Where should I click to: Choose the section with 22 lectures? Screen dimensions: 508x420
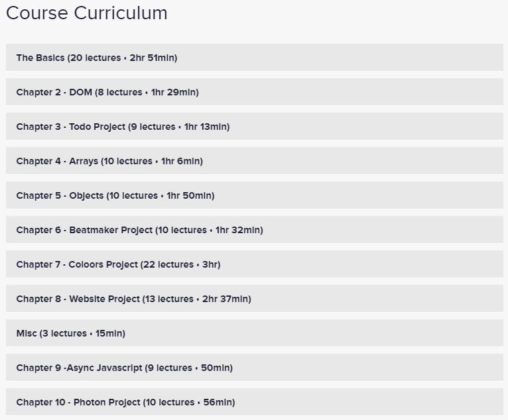coord(254,264)
